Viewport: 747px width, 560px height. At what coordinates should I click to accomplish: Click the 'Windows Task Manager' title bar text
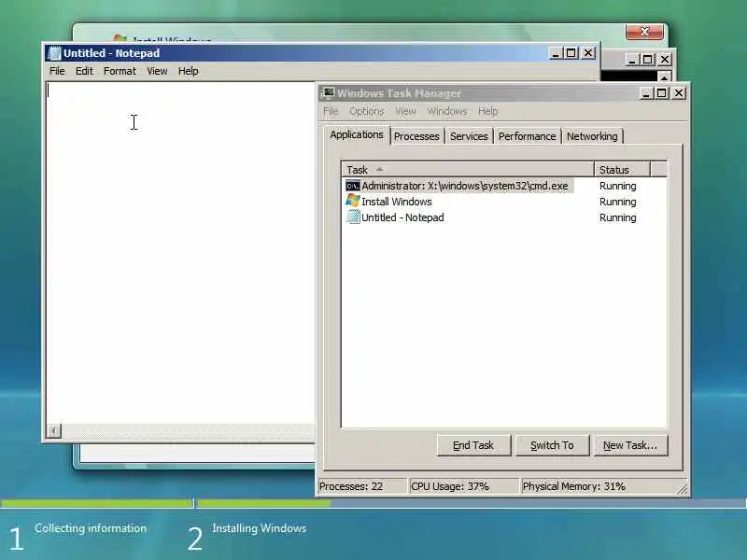point(400,92)
